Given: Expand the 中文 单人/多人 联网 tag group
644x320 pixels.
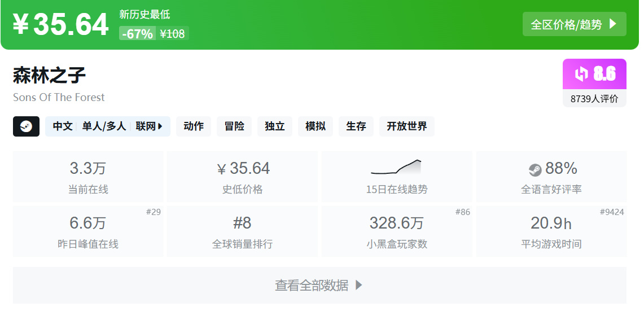Looking at the screenshot, I should click(x=108, y=126).
